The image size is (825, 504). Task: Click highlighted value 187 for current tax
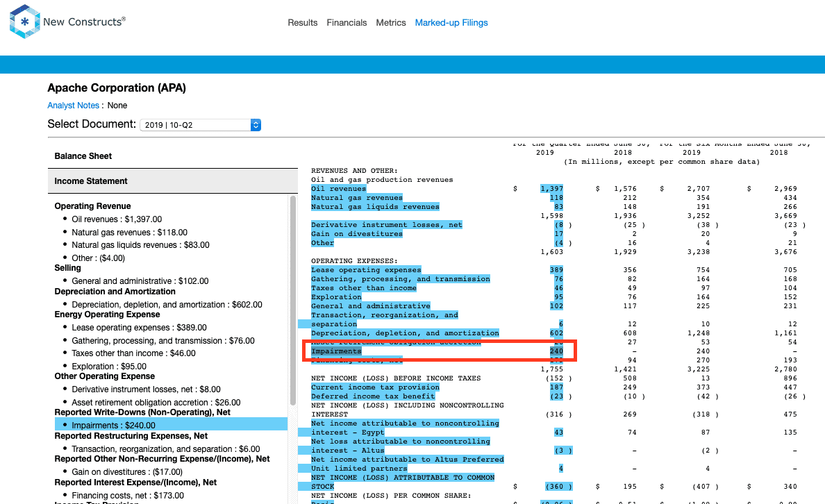point(556,387)
